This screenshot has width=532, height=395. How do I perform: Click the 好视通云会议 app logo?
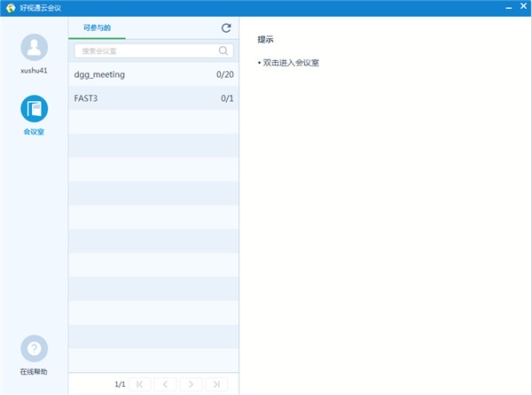click(x=10, y=7)
